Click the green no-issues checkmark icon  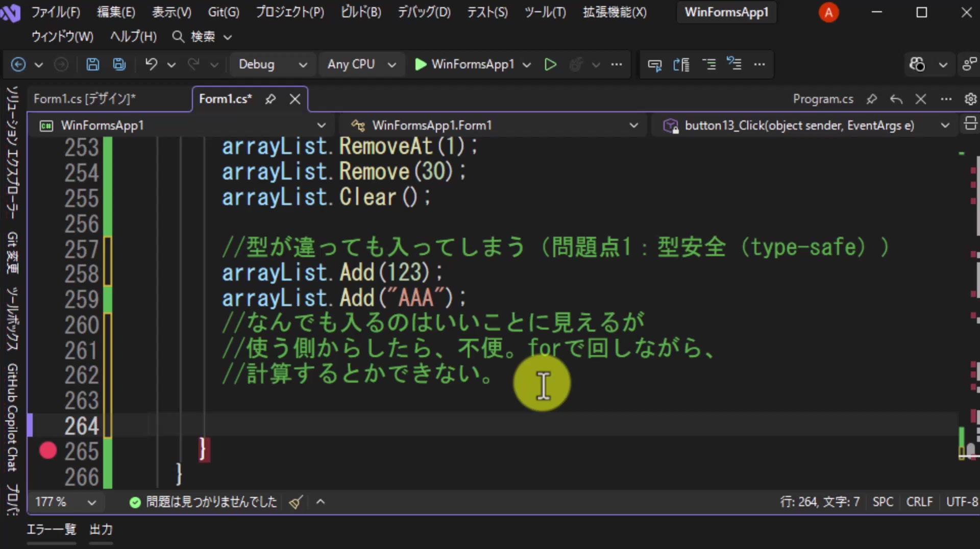(135, 503)
